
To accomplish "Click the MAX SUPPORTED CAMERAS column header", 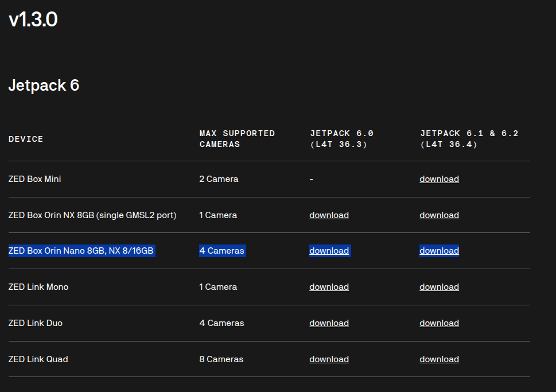I will pyautogui.click(x=237, y=139).
